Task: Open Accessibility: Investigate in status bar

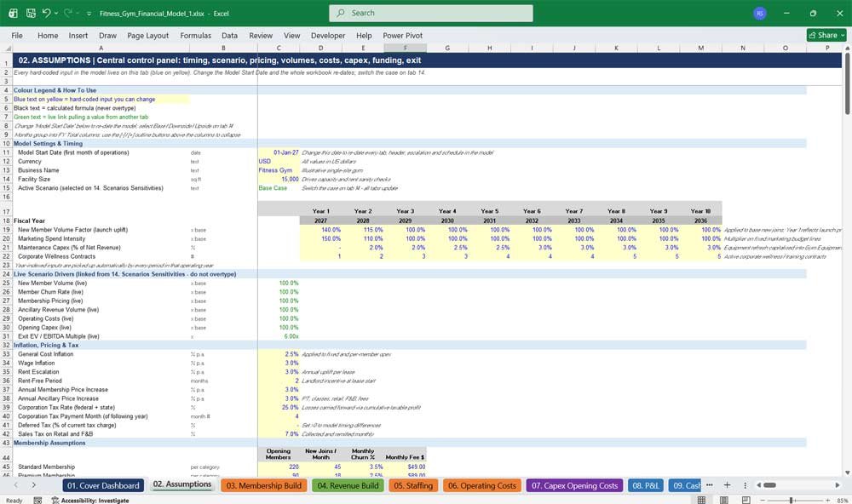Action: [x=90, y=501]
